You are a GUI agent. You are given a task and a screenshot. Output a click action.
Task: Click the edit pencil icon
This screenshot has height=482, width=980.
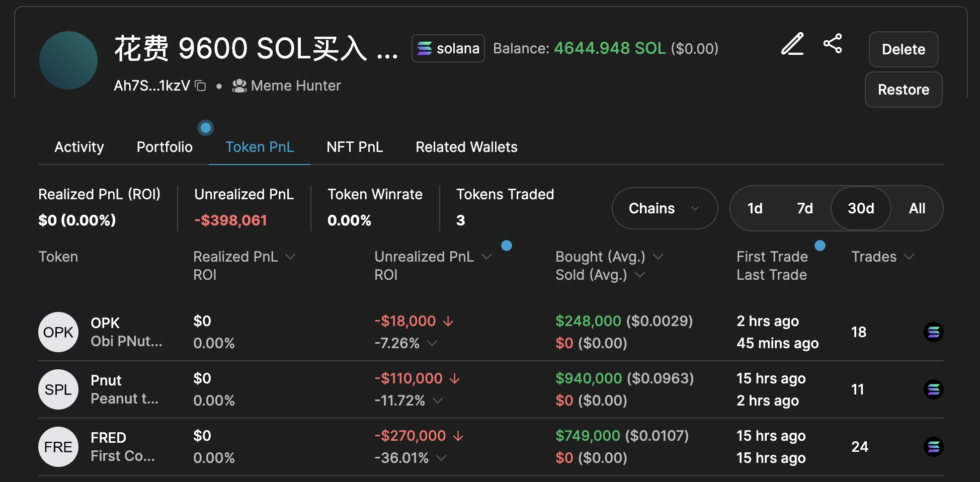point(792,44)
